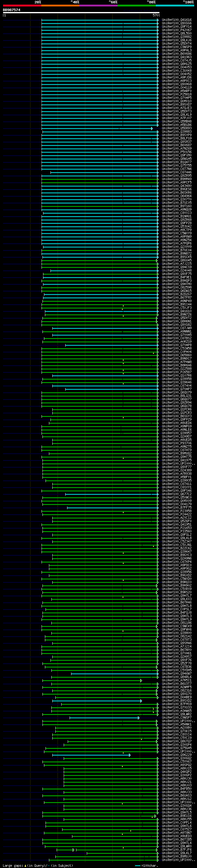Click the white query sequence bar
Viewport: 197px width, 868px height.
pos(81,12)
